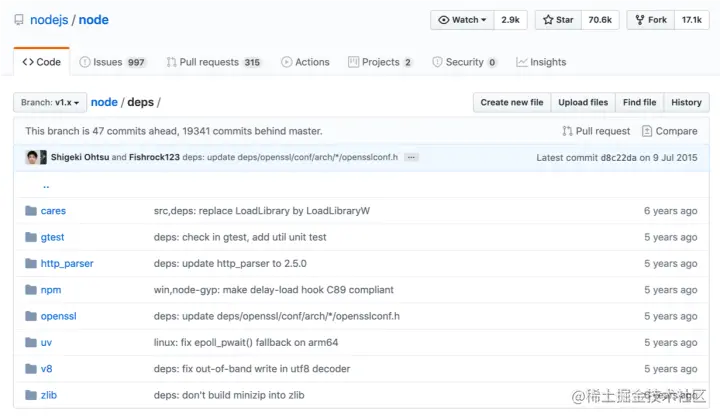Open commit hash d8c22da
Screen dimensions: 720x418
(x=619, y=158)
